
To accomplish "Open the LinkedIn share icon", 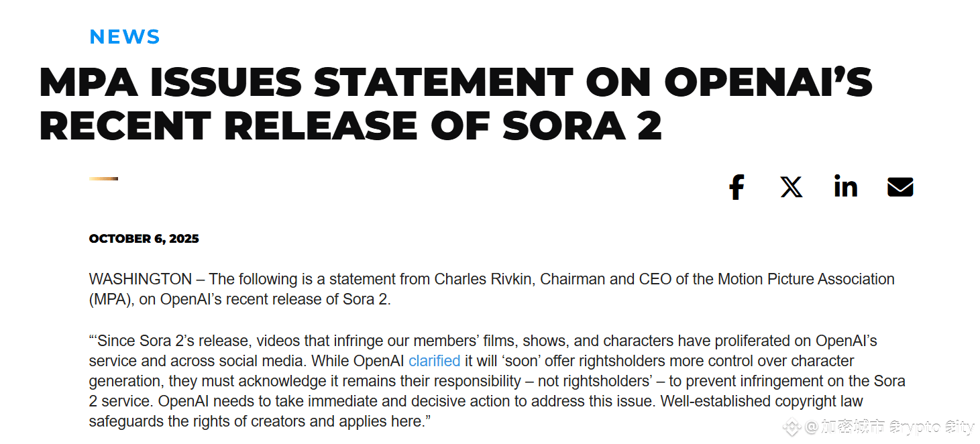I will (x=846, y=186).
